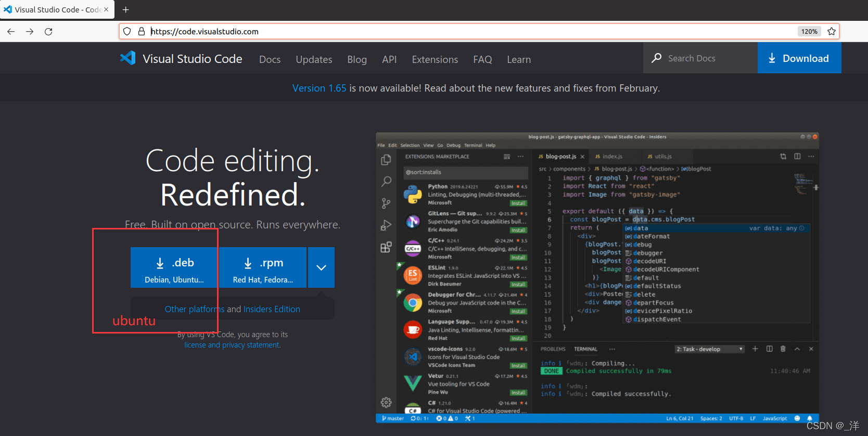Image resolution: width=868 pixels, height=436 pixels.
Task: Click the vscode-icons extension icon
Action: [413, 356]
